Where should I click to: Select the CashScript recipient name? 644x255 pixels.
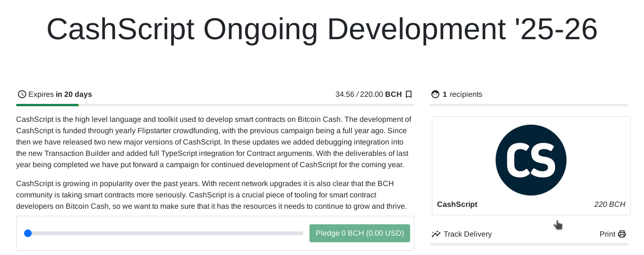(457, 204)
